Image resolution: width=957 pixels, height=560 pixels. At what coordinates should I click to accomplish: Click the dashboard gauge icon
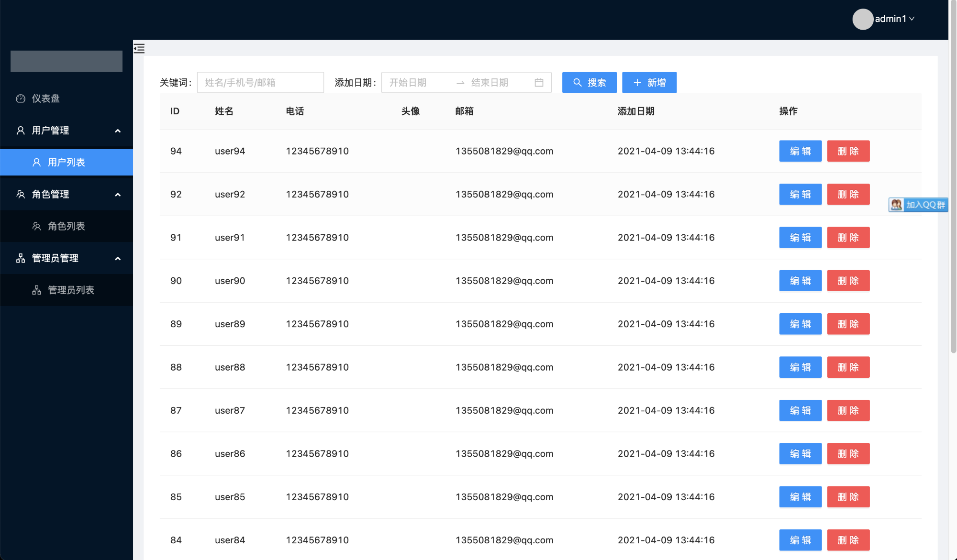click(x=21, y=99)
